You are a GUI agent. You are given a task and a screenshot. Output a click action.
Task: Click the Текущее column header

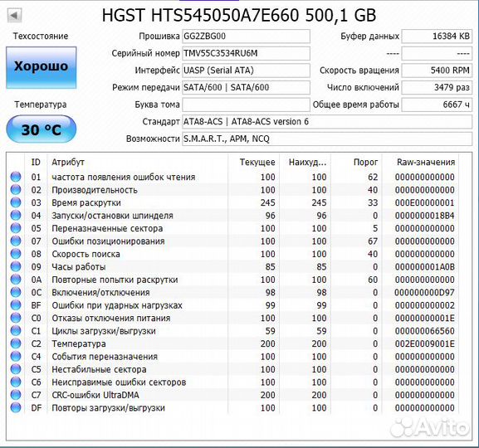[x=253, y=162]
